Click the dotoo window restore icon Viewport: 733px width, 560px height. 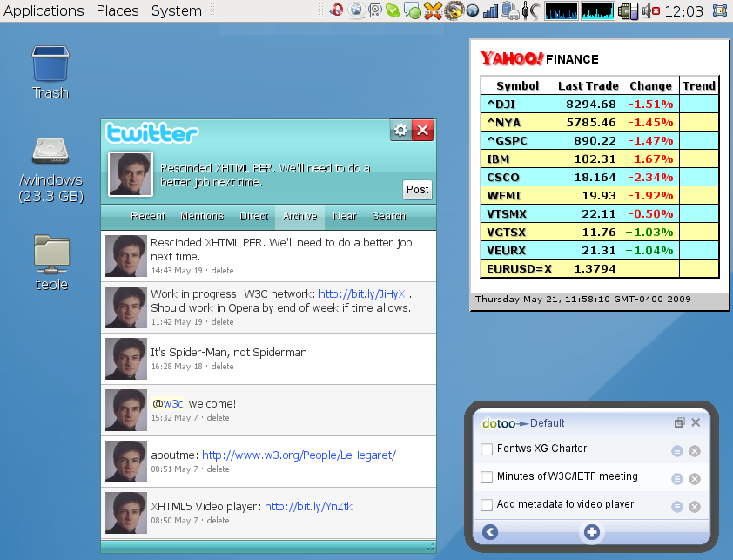679,423
